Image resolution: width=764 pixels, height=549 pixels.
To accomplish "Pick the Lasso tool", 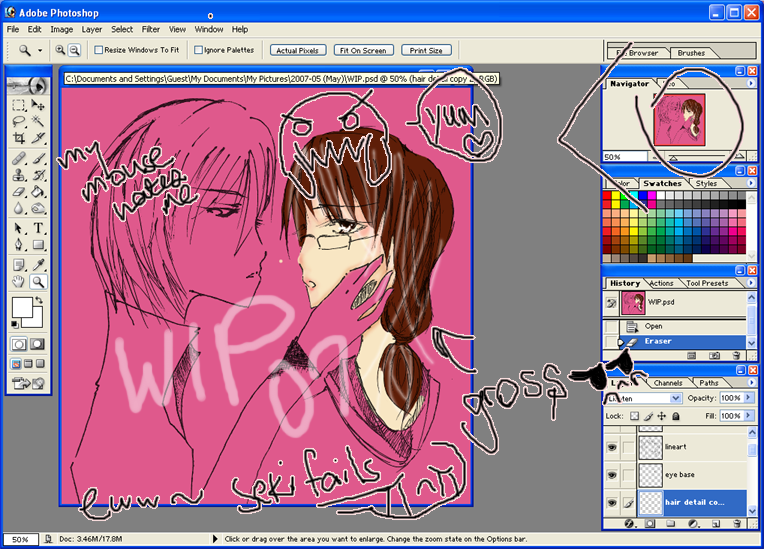I will click(x=19, y=121).
